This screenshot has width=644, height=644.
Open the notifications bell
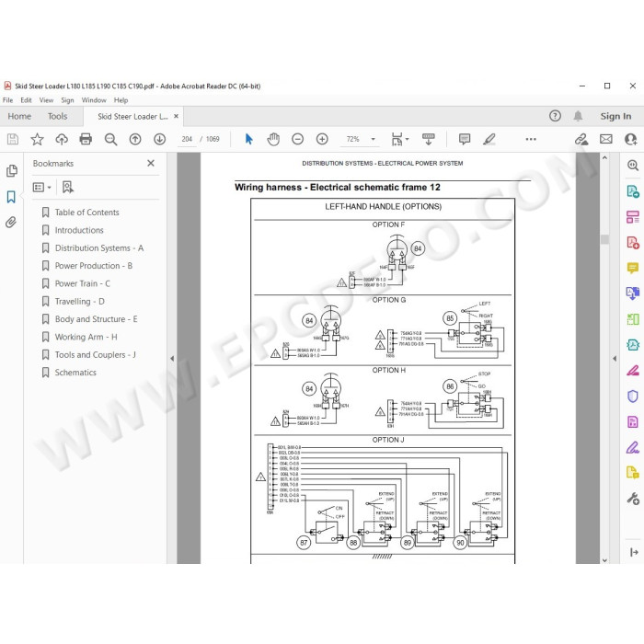click(578, 116)
